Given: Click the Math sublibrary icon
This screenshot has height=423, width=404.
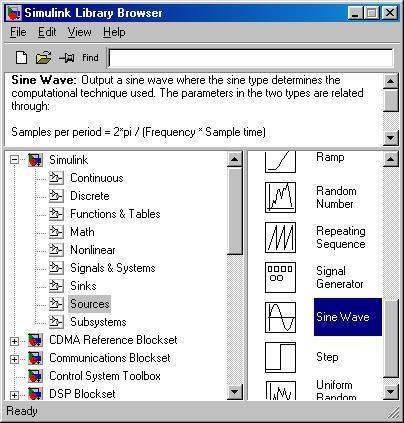Looking at the screenshot, I should [x=56, y=232].
